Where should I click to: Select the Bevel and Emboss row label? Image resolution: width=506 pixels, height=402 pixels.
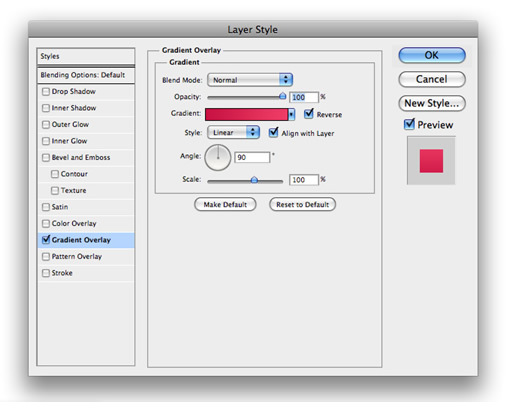(x=81, y=157)
